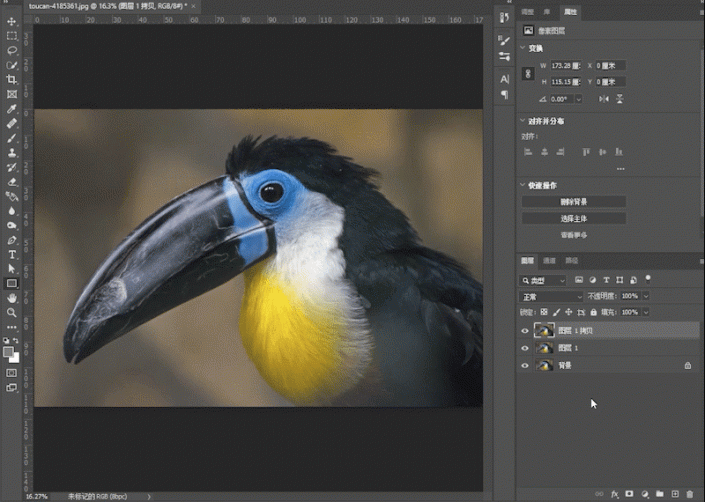Viewport: 705px width, 502px height.
Task: Open the layer opacity 不透明度 dropdown
Action: point(645,296)
